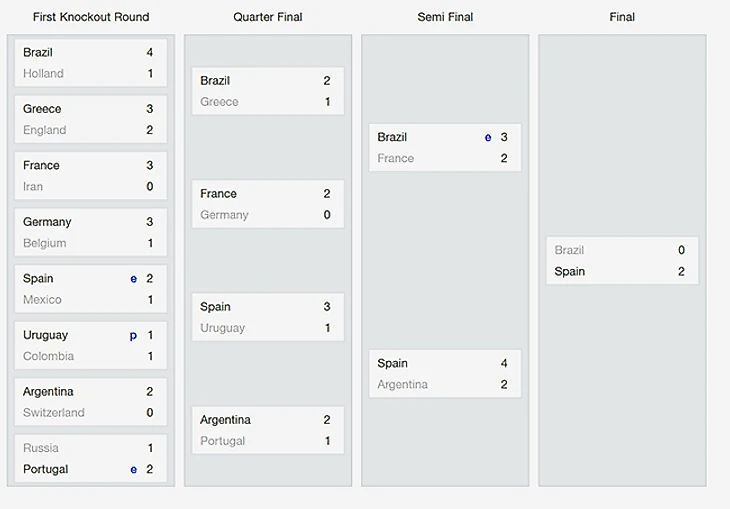Screen dimensions: 730x509
Task: Click Uruguay in the Quarter Final column
Action: (222, 328)
